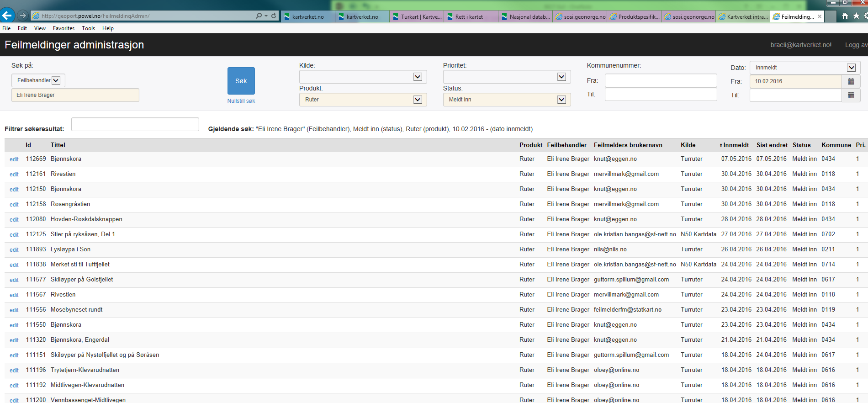Click the browser Back arrow button
The image size is (868, 403).
tap(7, 16)
